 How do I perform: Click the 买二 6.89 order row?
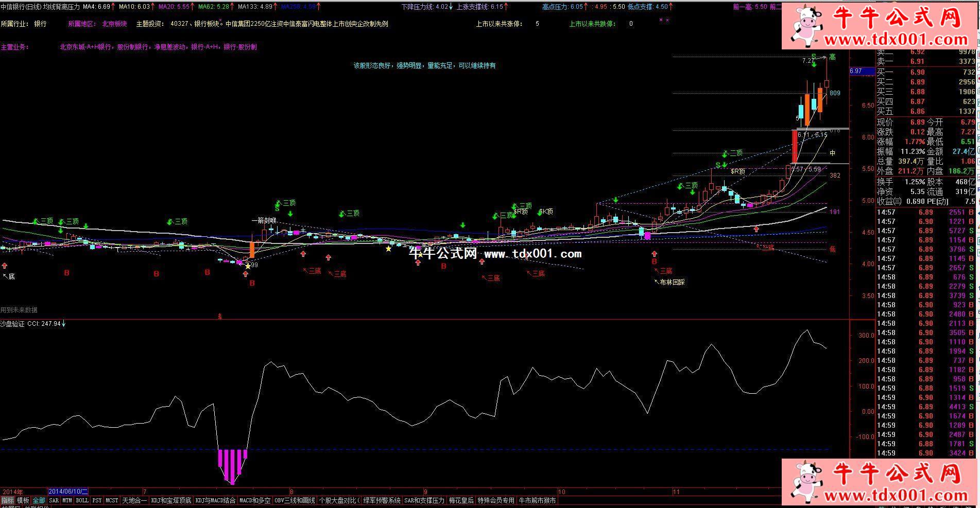pyautogui.click(x=926, y=82)
